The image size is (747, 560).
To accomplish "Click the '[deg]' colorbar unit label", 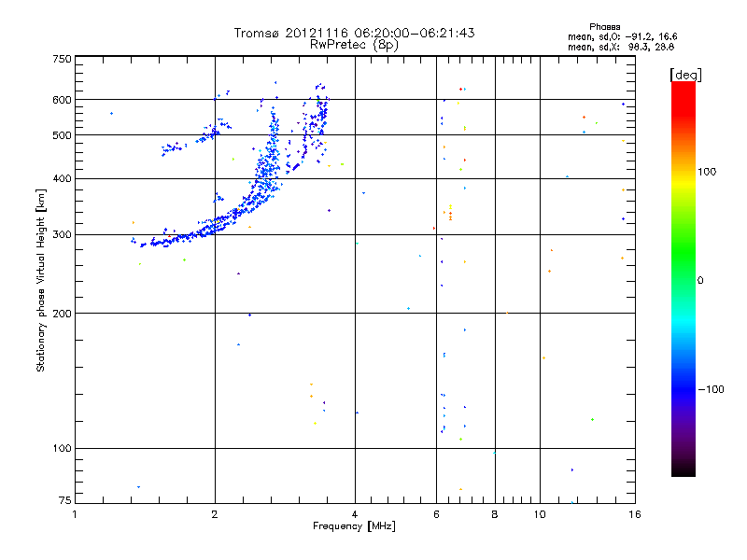I will point(685,75).
